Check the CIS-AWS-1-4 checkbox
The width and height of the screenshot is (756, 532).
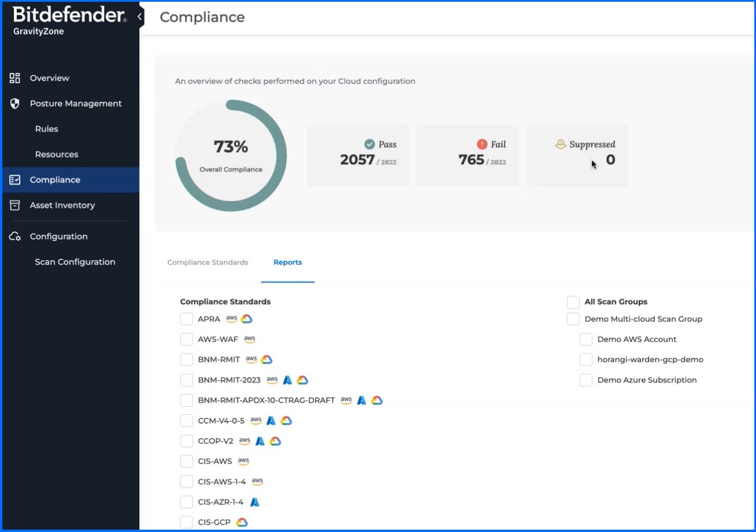click(186, 482)
